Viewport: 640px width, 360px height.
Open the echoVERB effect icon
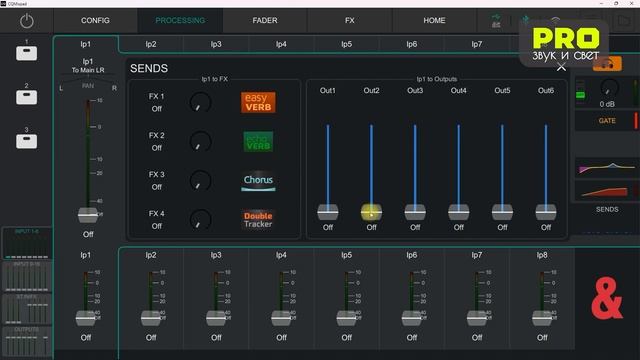tap(258, 142)
